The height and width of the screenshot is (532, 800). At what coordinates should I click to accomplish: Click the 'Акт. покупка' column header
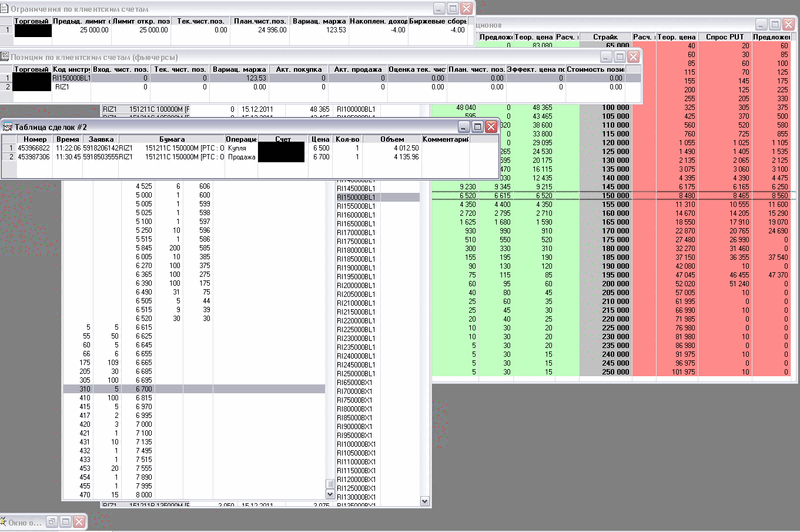coord(298,69)
